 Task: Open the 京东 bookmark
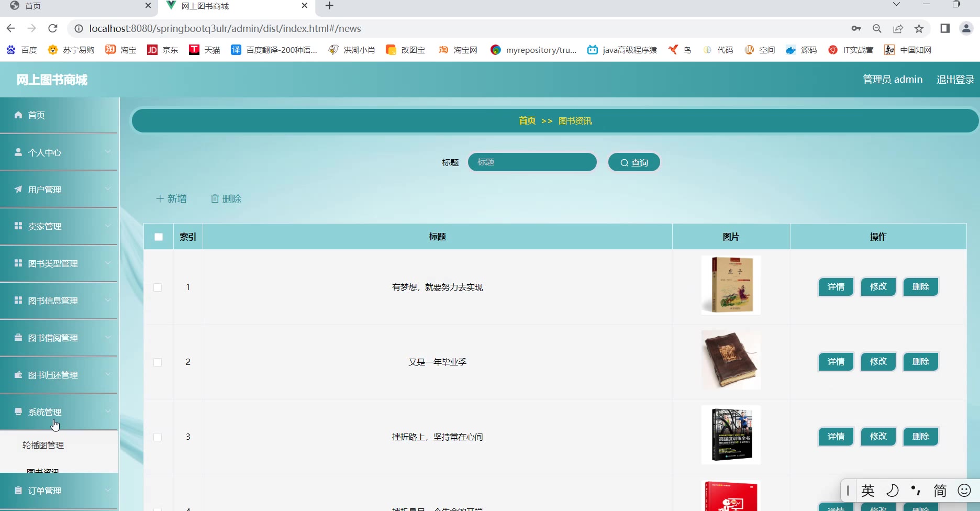[163, 50]
